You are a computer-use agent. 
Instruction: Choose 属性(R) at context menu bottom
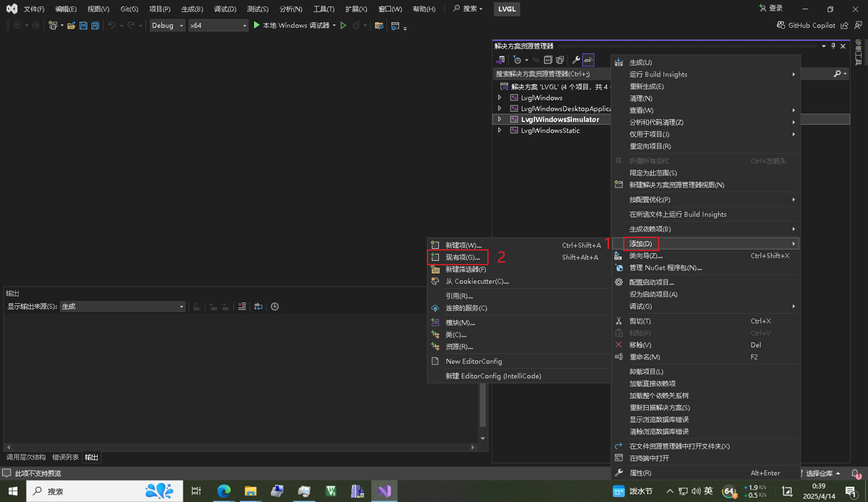[x=705, y=473]
